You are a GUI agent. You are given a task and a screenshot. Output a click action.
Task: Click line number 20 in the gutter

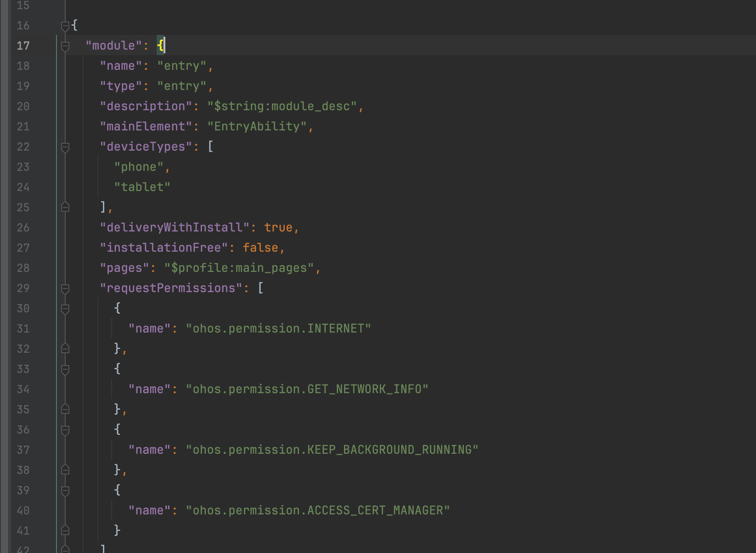[23, 107]
